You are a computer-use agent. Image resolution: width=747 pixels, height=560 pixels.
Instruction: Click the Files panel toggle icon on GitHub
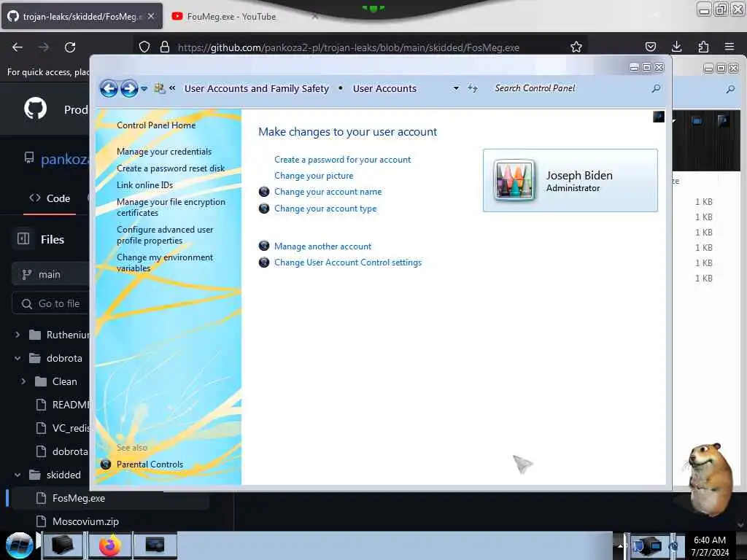(23, 238)
